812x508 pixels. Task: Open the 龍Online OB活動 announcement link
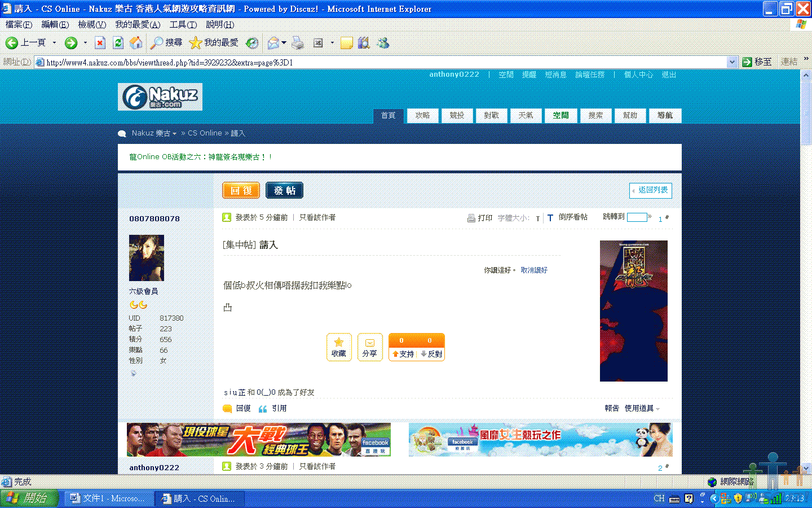(201, 157)
